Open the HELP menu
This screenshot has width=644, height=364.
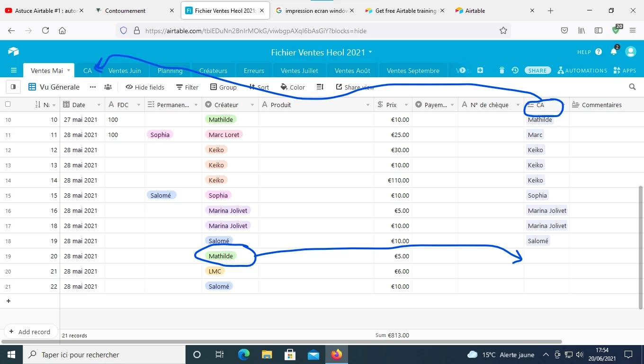(x=590, y=52)
